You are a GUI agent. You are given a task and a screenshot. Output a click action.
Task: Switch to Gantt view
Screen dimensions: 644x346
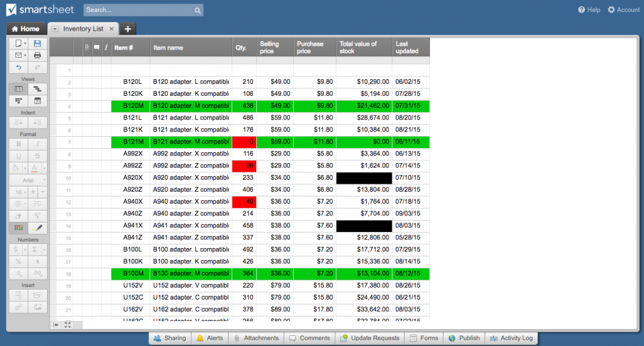pos(38,89)
